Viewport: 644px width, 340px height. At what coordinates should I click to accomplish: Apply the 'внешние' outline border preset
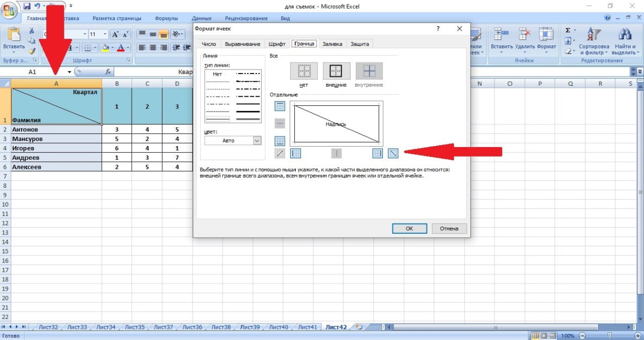[336, 71]
